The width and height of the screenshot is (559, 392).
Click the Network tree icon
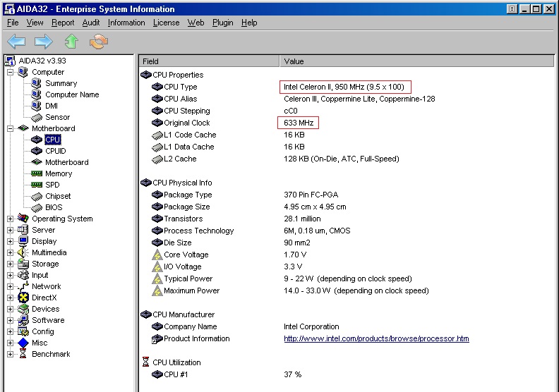click(23, 286)
